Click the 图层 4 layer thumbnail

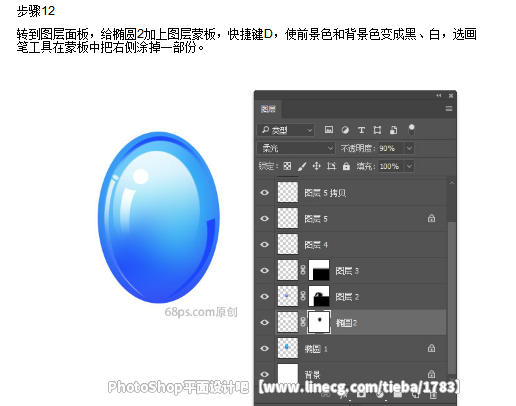pos(288,244)
